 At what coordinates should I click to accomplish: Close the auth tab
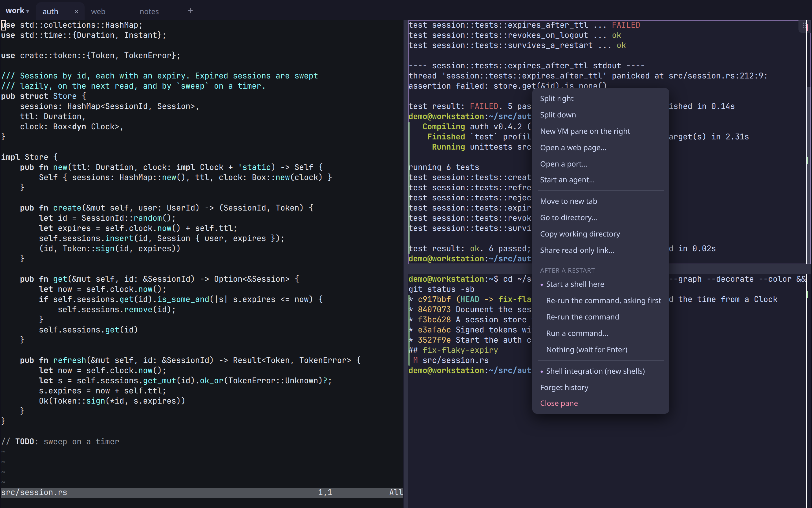pos(76,11)
